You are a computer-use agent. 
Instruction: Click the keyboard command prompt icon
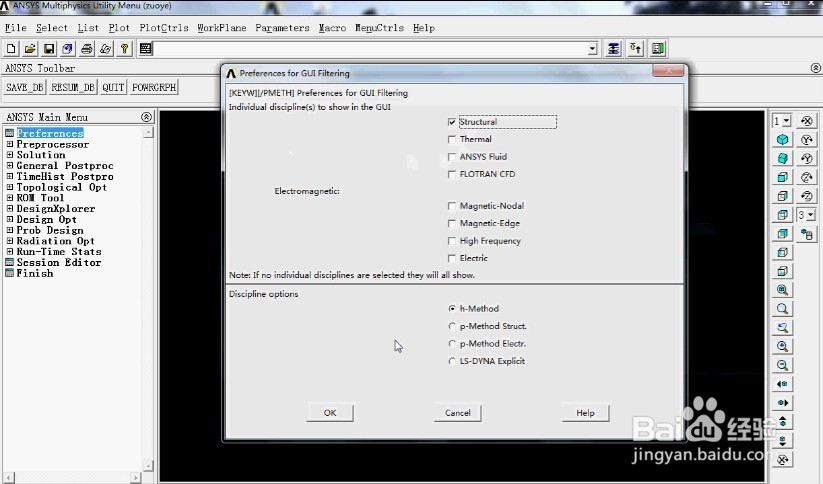click(146, 49)
